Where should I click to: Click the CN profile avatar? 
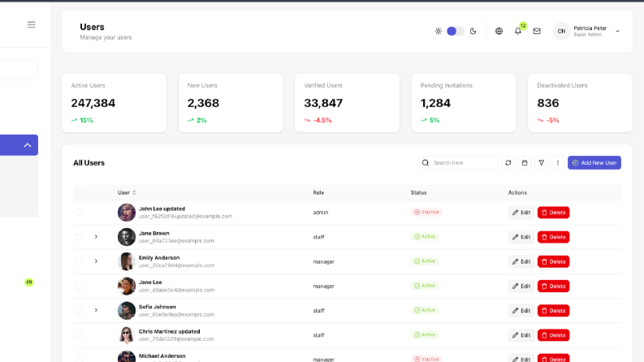(x=561, y=31)
